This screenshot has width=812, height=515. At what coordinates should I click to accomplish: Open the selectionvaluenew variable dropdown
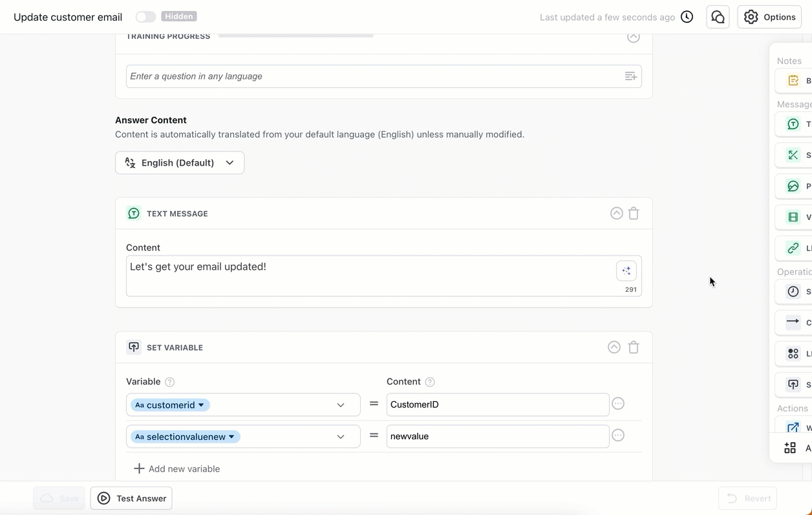tap(341, 436)
